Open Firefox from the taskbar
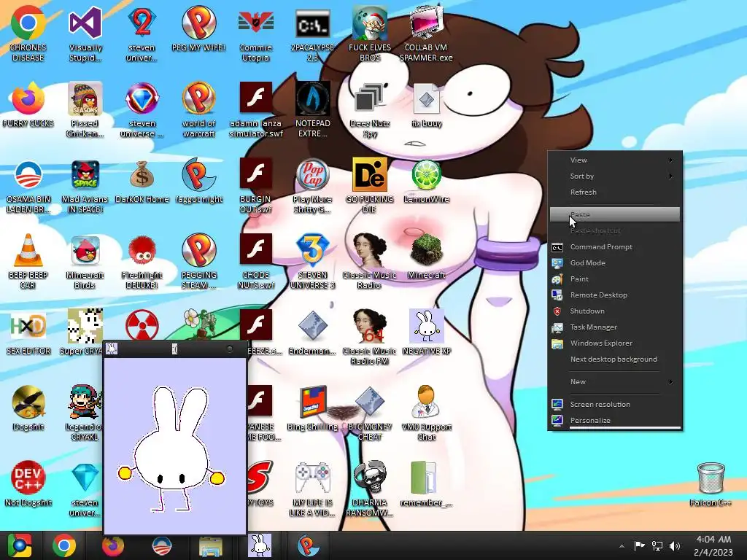Screen dimensions: 747x560 coord(113,545)
